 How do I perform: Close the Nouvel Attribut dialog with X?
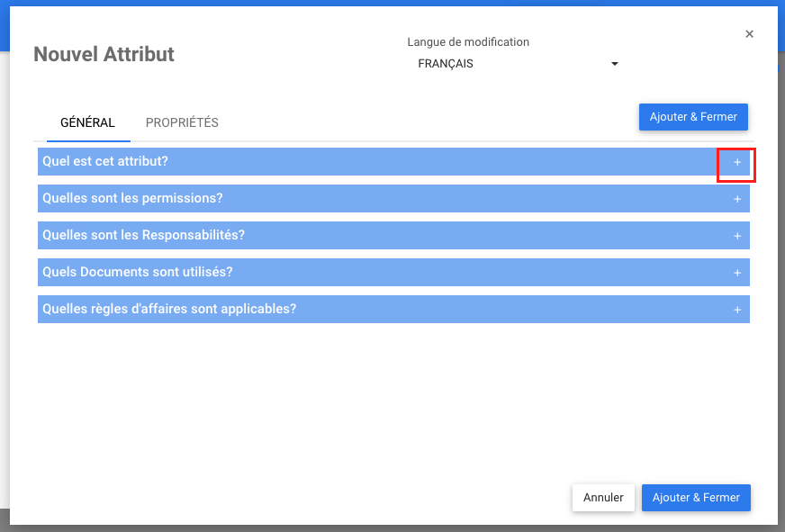tap(749, 34)
